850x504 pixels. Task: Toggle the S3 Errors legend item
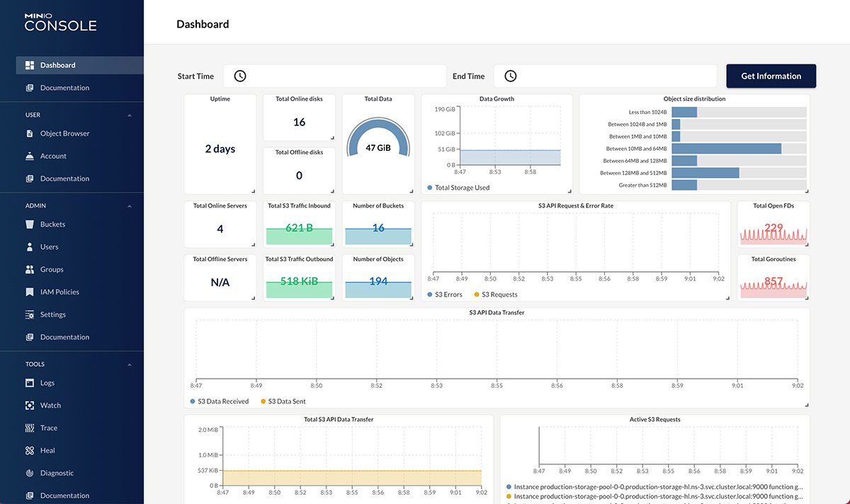coord(445,294)
